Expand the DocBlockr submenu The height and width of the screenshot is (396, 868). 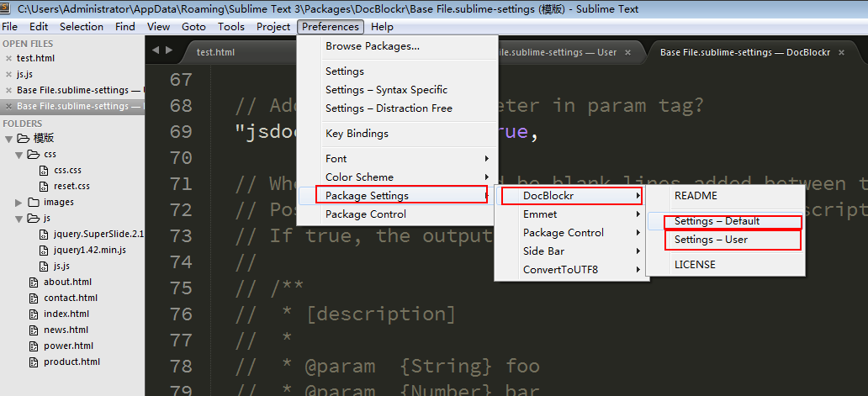[572, 196]
